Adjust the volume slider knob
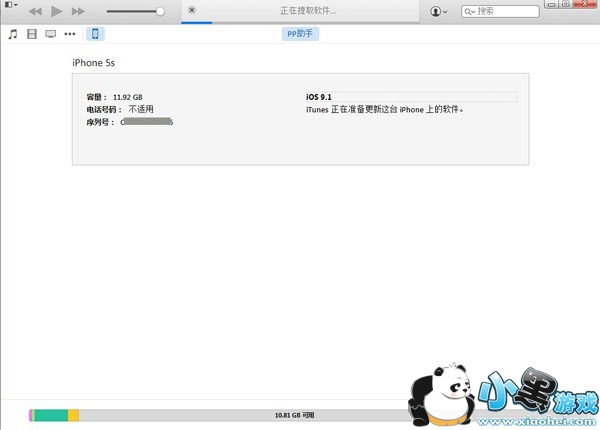This screenshot has width=600, height=430. click(160, 11)
